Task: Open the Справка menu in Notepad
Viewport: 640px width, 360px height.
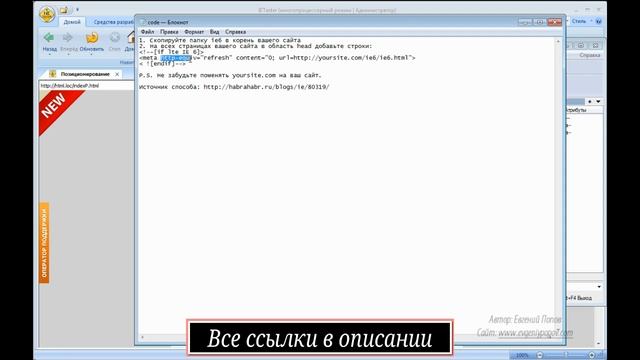Action: [x=236, y=32]
